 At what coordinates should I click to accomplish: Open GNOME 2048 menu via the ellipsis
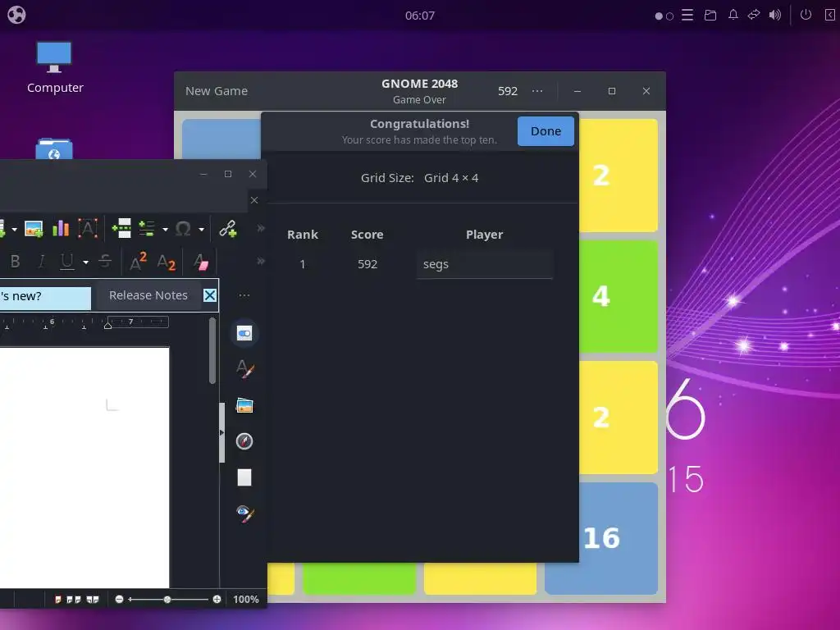537,91
